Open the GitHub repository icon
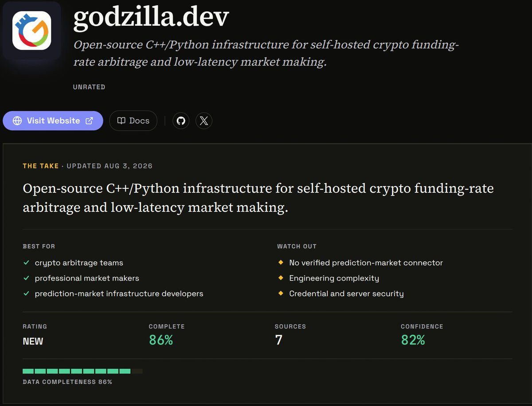The height and width of the screenshot is (406, 532). pos(181,121)
